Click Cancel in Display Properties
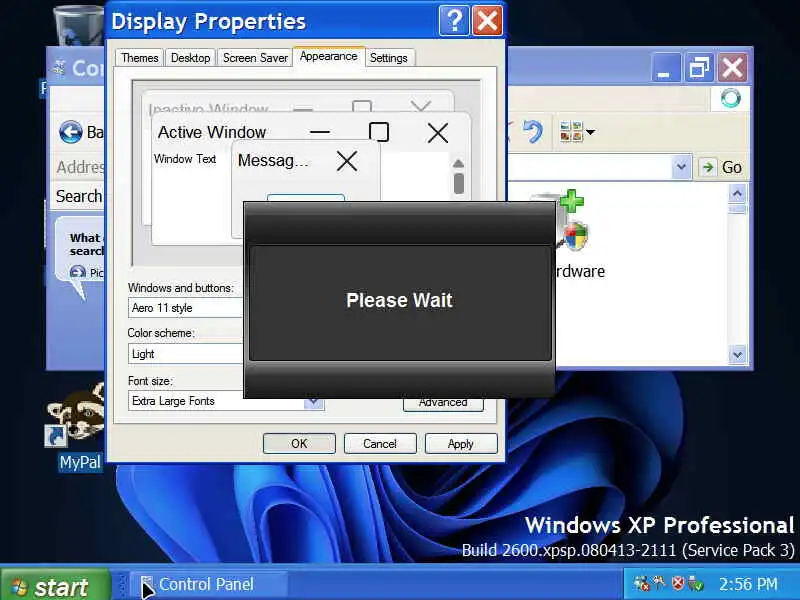This screenshot has height=600, width=800. point(380,443)
